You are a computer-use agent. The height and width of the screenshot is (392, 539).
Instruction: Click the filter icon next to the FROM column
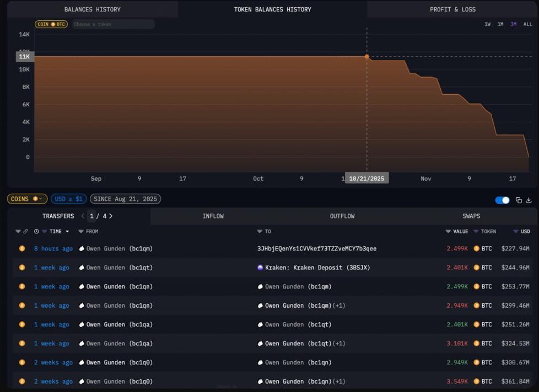81,232
